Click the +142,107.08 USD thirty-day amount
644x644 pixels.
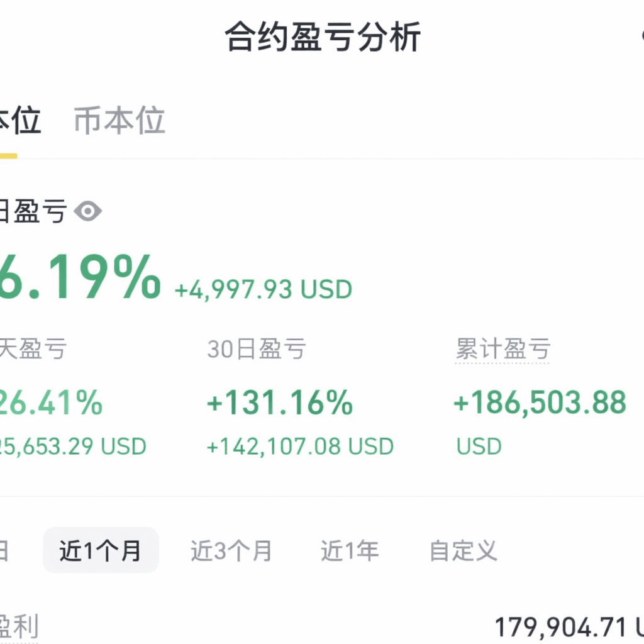tap(300, 447)
